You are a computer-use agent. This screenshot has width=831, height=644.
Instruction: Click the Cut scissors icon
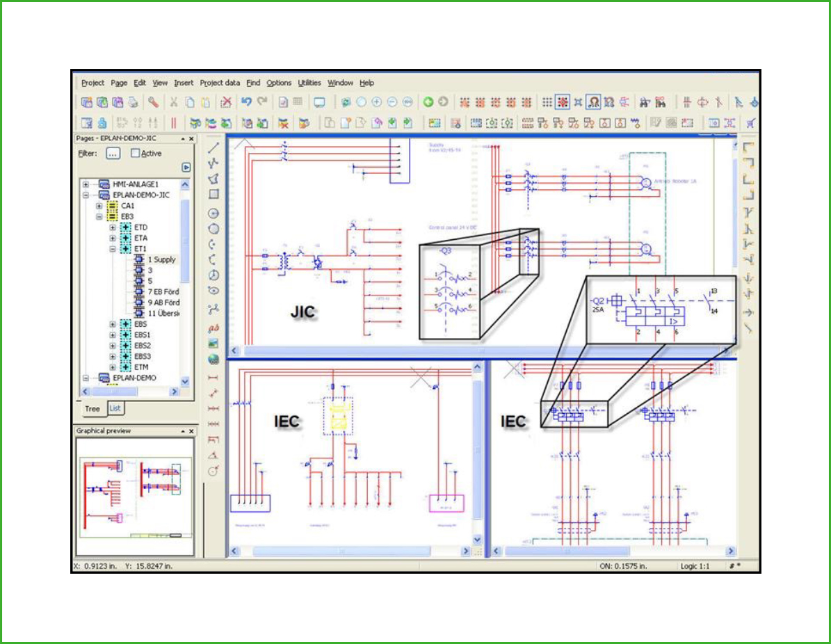tap(174, 102)
